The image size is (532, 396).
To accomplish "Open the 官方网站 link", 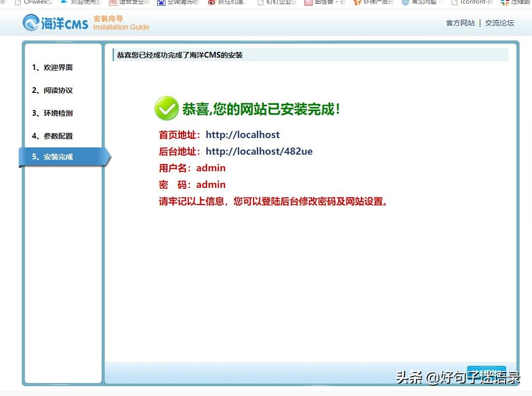I will tap(460, 23).
